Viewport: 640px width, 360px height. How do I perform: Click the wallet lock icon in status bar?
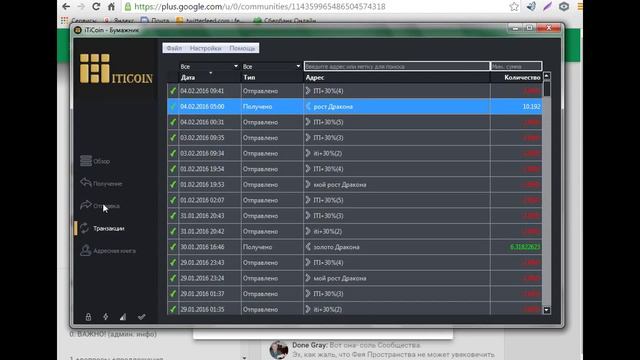[88, 317]
